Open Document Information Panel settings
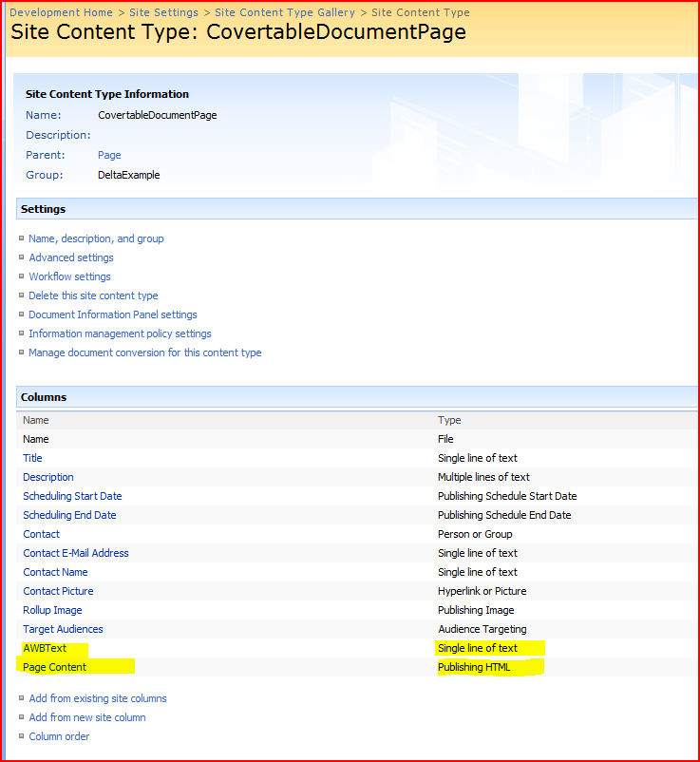The image size is (700, 762). tap(113, 314)
